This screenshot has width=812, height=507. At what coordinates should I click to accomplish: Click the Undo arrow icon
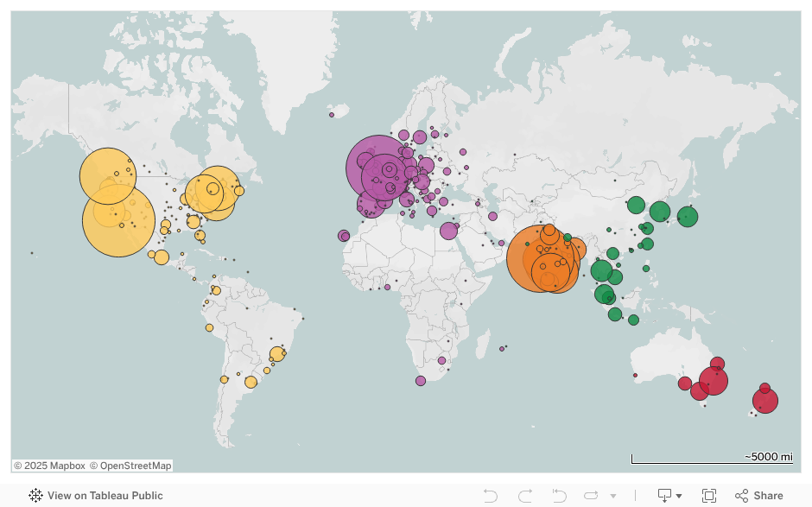tap(491, 496)
